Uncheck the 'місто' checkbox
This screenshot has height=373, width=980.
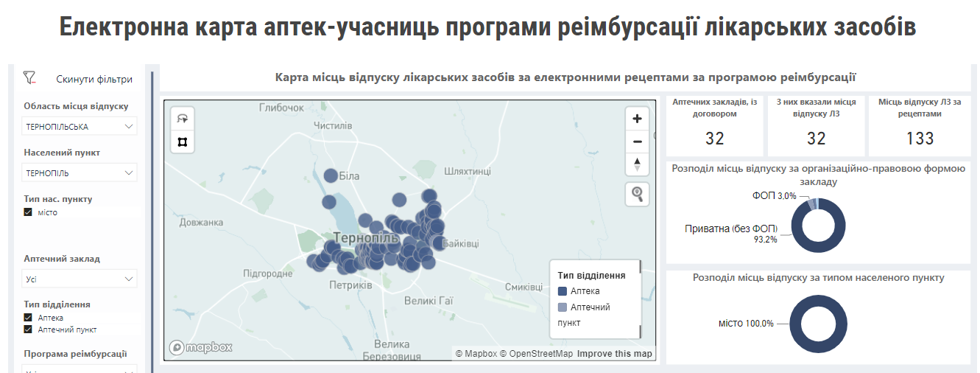tap(28, 212)
